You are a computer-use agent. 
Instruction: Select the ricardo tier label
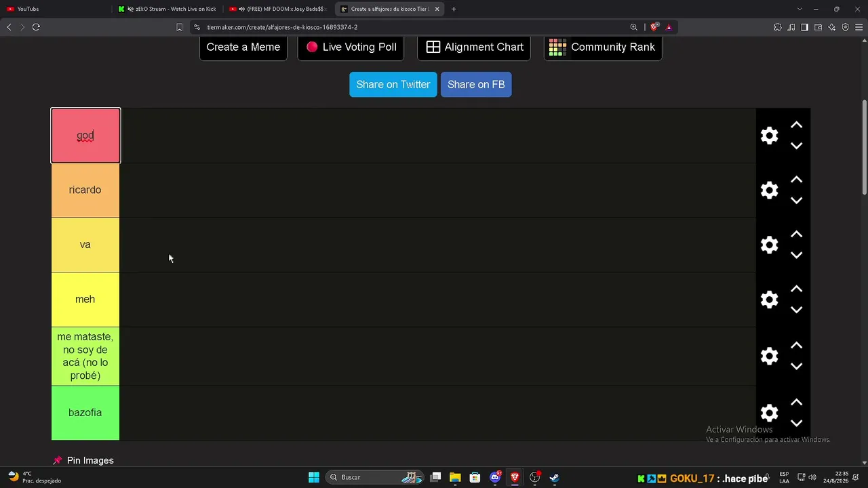[85, 190]
